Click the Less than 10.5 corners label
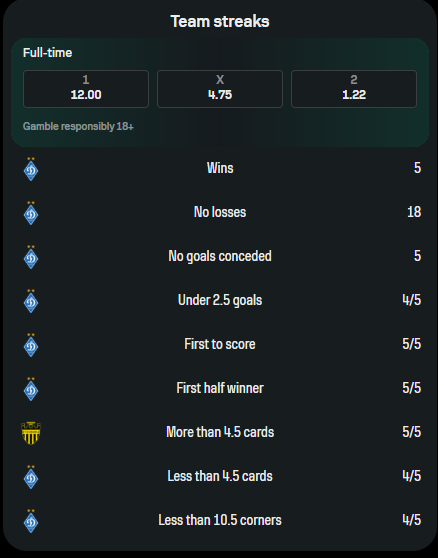The height and width of the screenshot is (558, 438). pos(220,520)
